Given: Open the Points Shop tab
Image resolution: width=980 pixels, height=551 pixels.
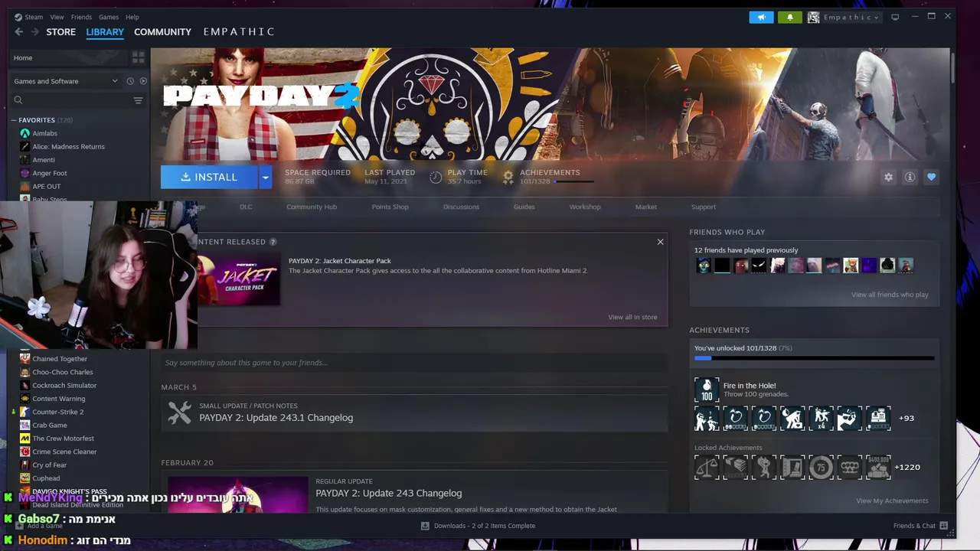Looking at the screenshot, I should [390, 207].
